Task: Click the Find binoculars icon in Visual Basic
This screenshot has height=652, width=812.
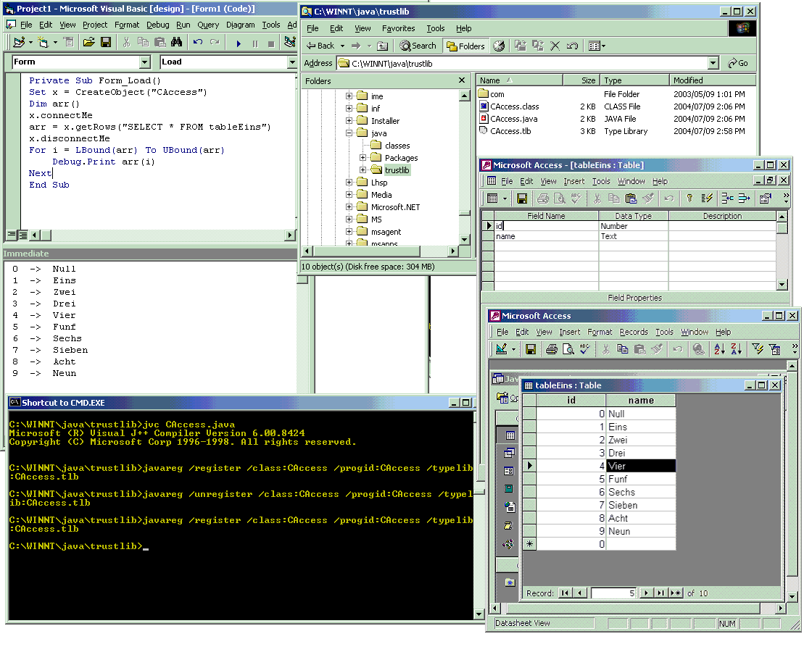Action: point(176,43)
